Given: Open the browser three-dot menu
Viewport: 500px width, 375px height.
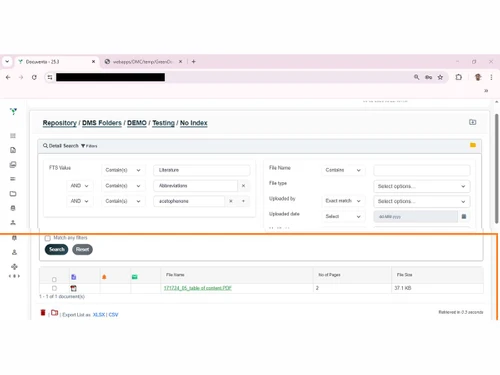Looking at the screenshot, I should tap(491, 77).
